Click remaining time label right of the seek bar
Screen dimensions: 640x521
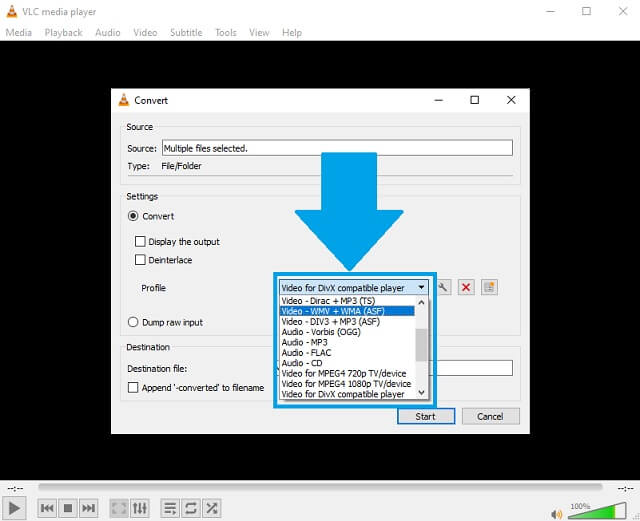click(x=625, y=488)
